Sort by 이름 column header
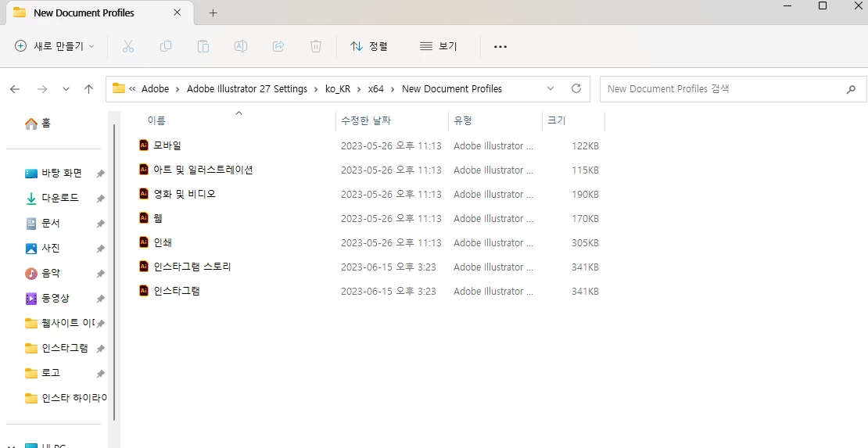The height and width of the screenshot is (448, 868). coord(156,120)
